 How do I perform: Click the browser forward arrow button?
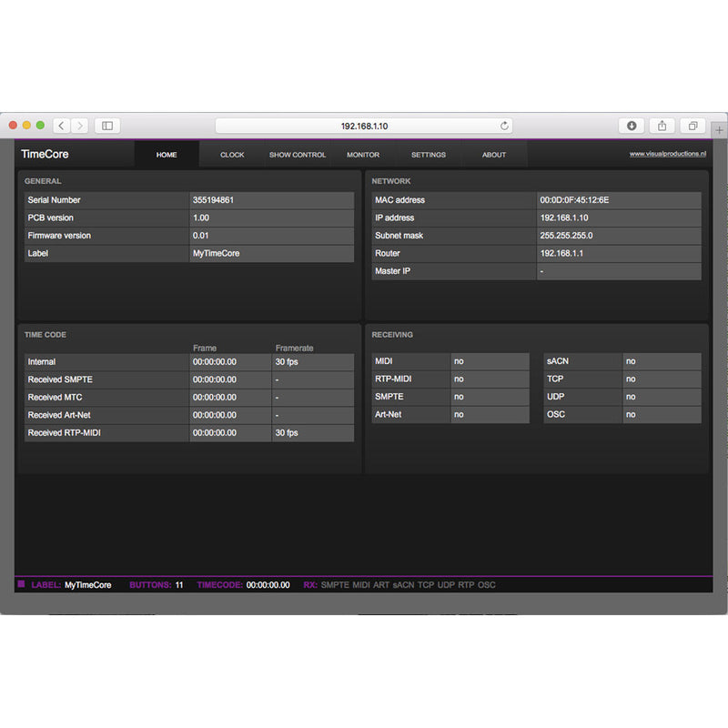(x=80, y=126)
